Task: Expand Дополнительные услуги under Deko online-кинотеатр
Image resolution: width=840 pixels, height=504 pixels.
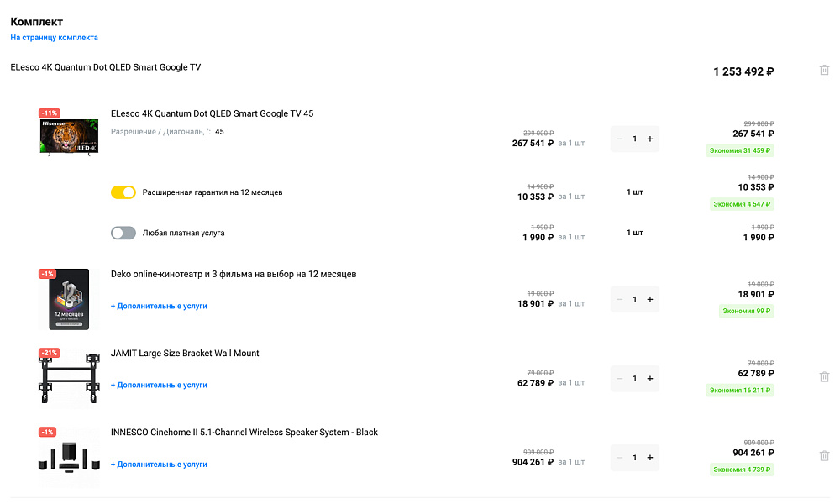Action: 159,306
